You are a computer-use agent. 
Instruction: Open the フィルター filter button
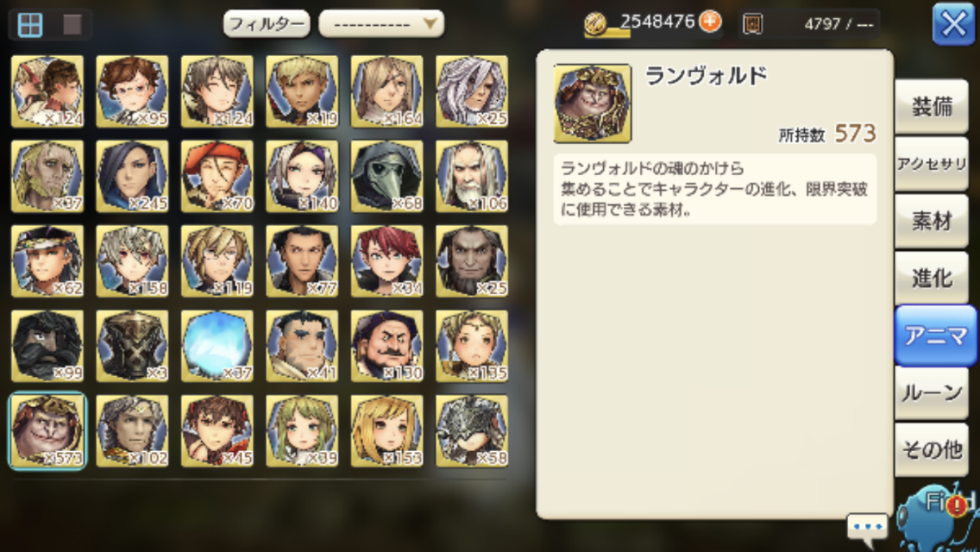pos(267,24)
